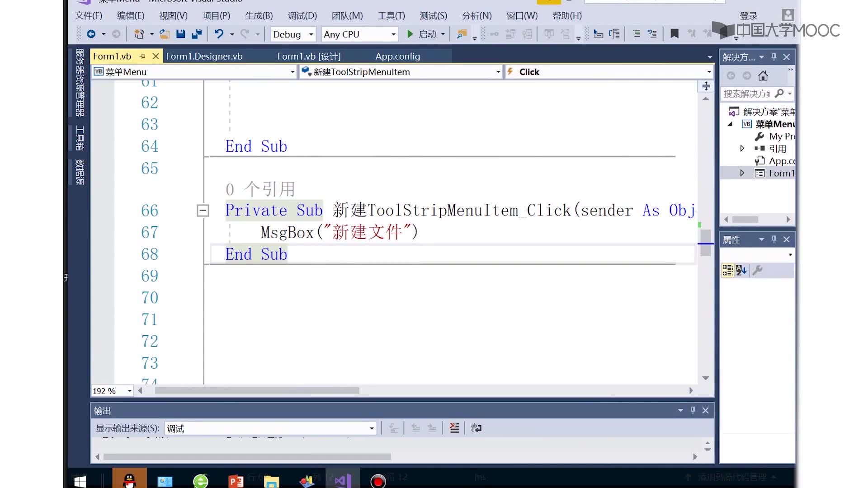Image resolution: width=868 pixels, height=488 pixels.
Task: Click the Home icon in Solution Explorer
Action: point(763,76)
